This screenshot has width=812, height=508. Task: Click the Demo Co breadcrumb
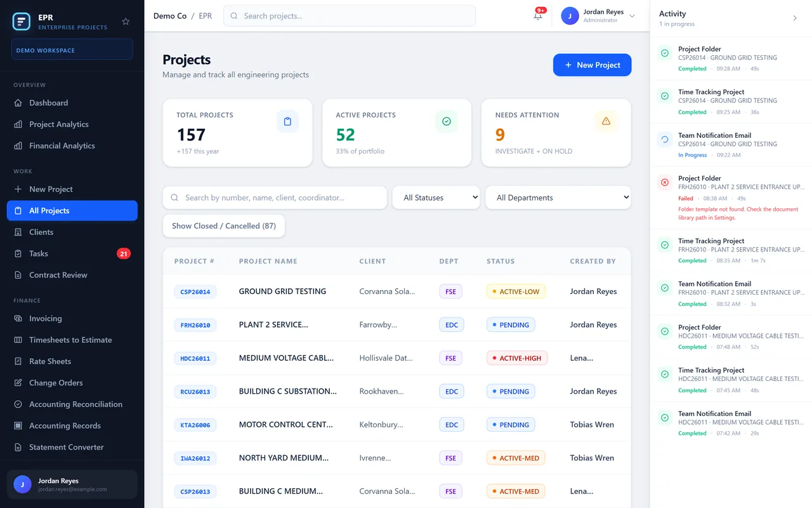(x=170, y=16)
